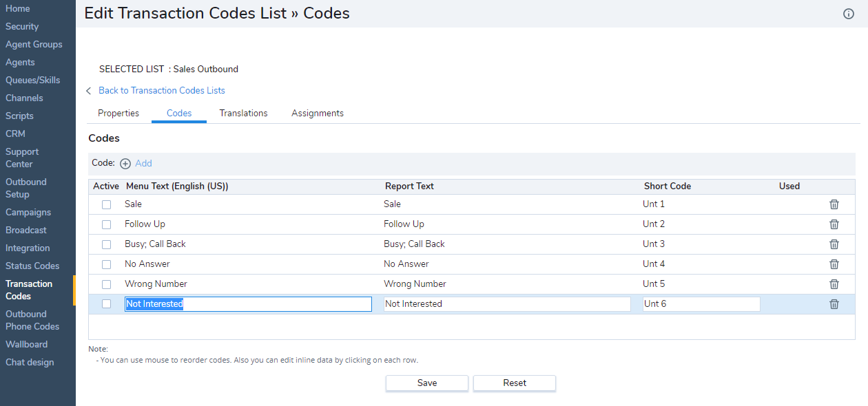Click the Reset button
This screenshot has width=868, height=406.
(514, 383)
